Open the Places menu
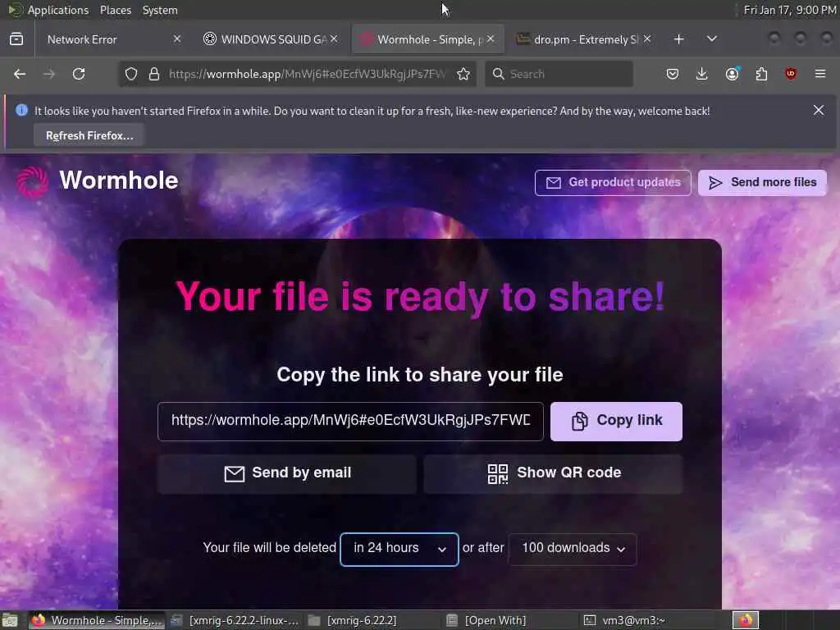This screenshot has width=840, height=630. point(115,10)
